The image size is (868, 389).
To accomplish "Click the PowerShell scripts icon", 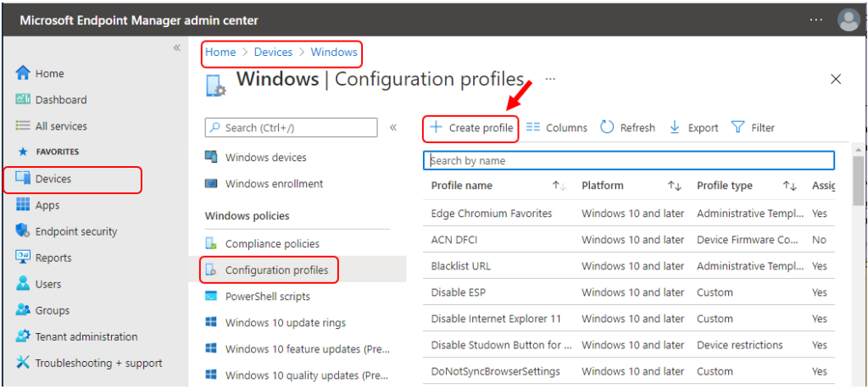I will pos(211,296).
